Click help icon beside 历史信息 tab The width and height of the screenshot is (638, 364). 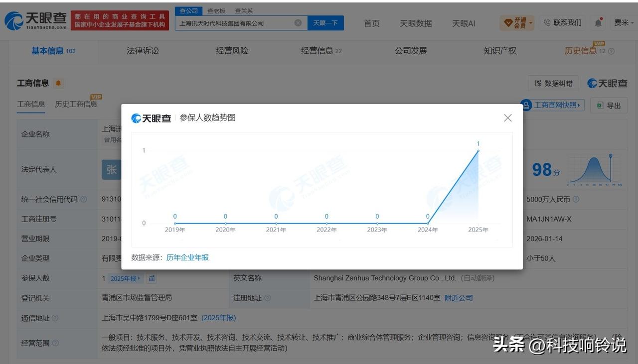click(x=612, y=51)
